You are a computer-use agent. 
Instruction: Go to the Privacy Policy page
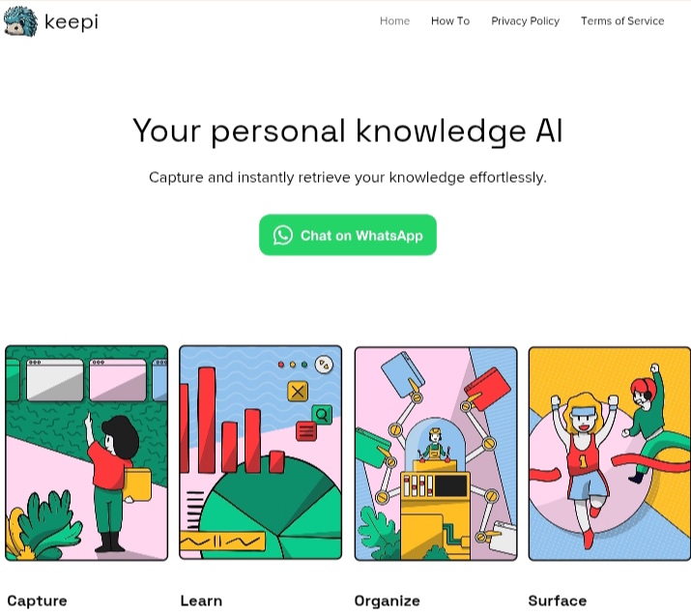(x=526, y=20)
